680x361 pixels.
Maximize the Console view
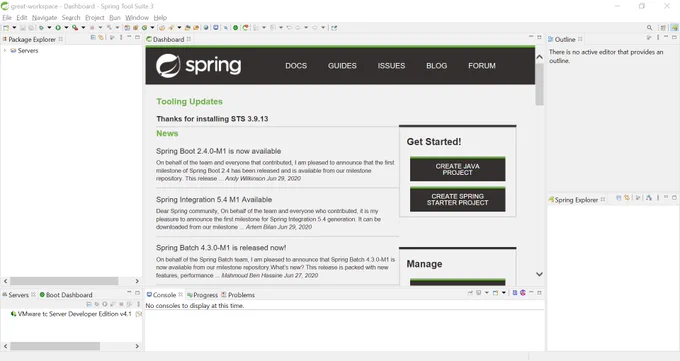(x=539, y=293)
